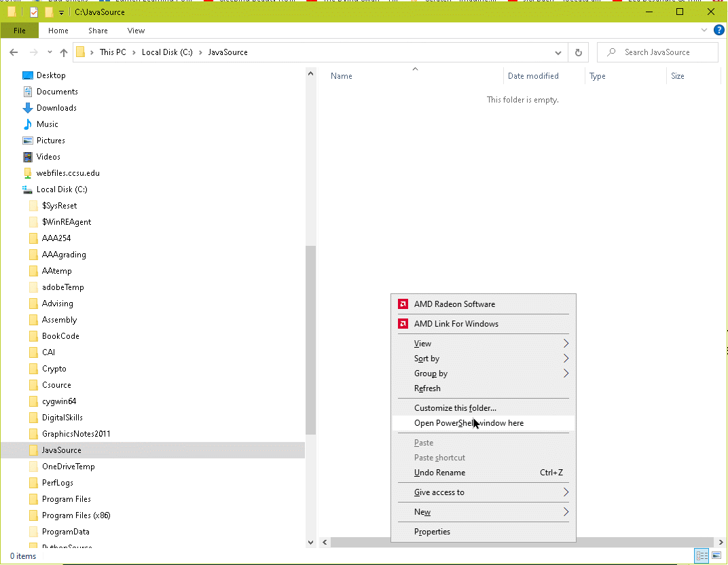Select the JavaSource folder in tree
Screen dimensions: 728x565
(x=61, y=450)
